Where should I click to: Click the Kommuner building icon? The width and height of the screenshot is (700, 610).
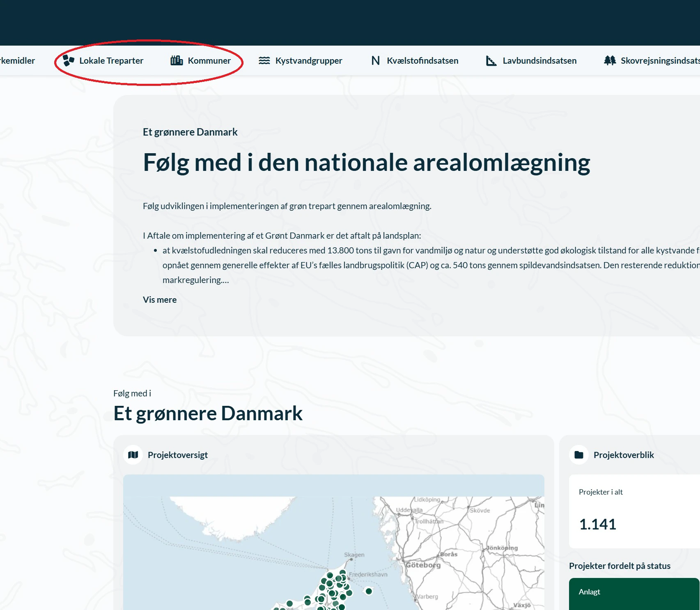(x=177, y=61)
